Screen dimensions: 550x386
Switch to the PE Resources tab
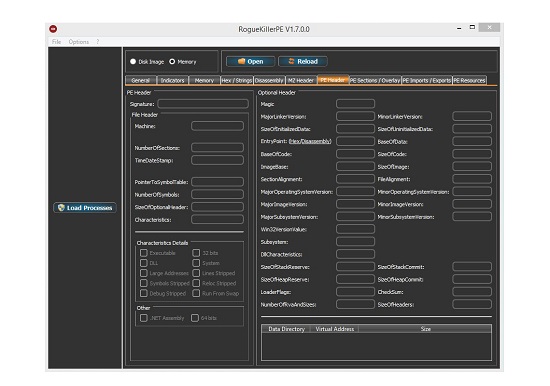point(470,80)
